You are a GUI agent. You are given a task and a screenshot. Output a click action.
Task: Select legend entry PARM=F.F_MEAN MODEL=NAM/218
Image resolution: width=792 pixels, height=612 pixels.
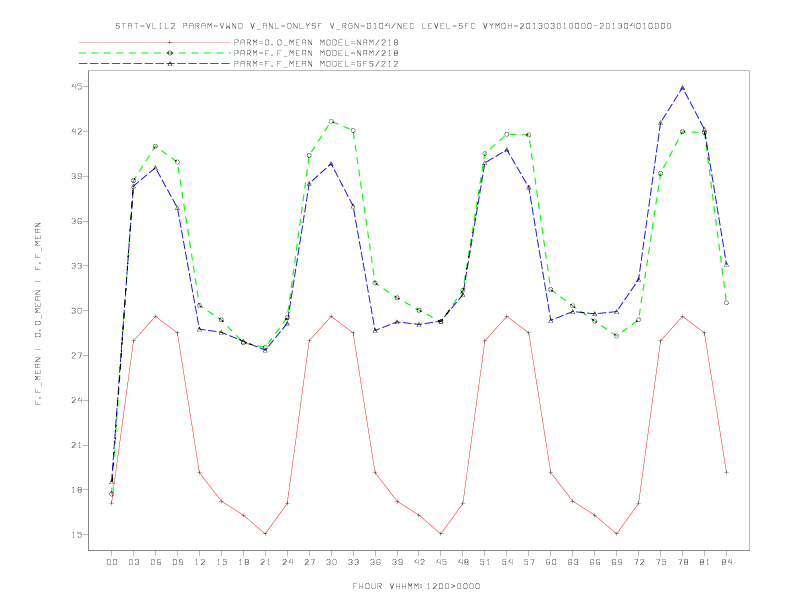(316, 53)
